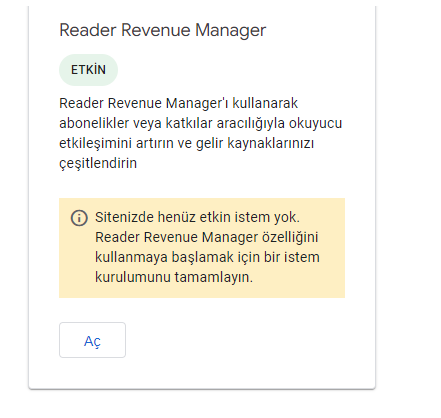The height and width of the screenshot is (418, 441).
Task: Click the ETKİN status badge
Action: [x=88, y=70]
